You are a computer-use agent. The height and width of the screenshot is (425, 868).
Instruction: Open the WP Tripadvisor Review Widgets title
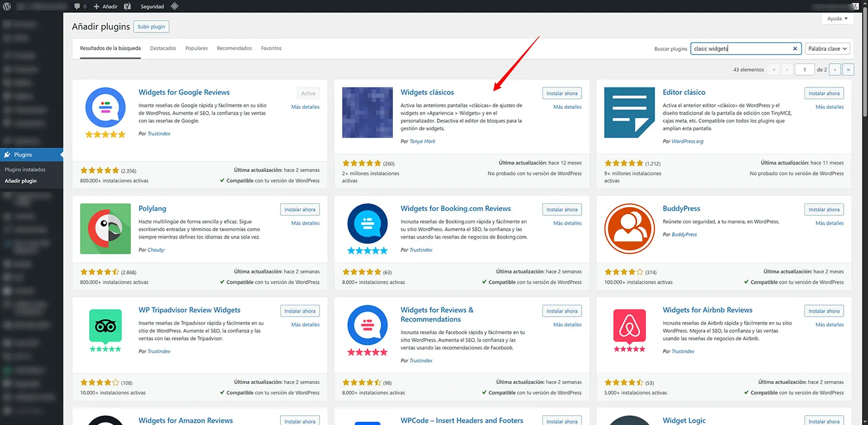coord(189,310)
